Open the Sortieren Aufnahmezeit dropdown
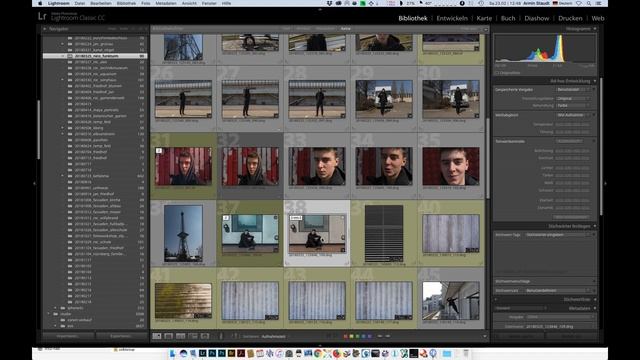640x360 pixels. pos(273,336)
